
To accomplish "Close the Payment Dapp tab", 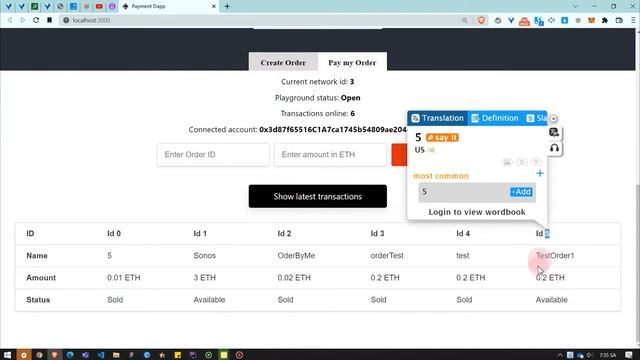I will coord(213,7).
